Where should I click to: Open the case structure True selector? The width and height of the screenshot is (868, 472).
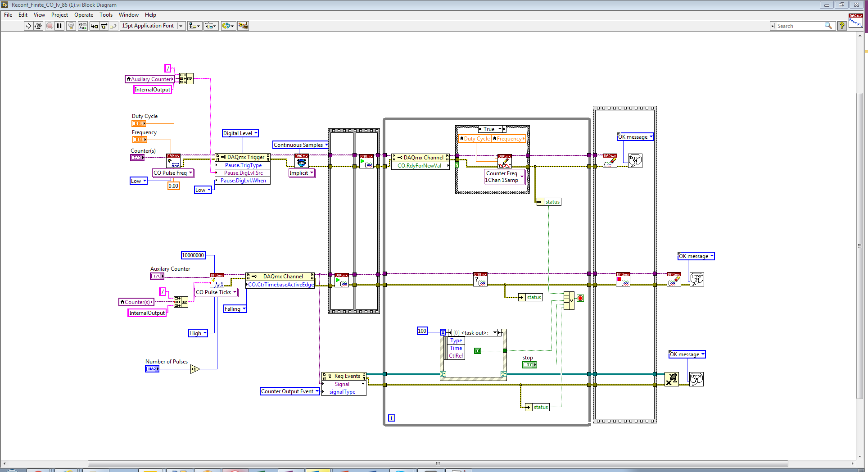point(492,129)
